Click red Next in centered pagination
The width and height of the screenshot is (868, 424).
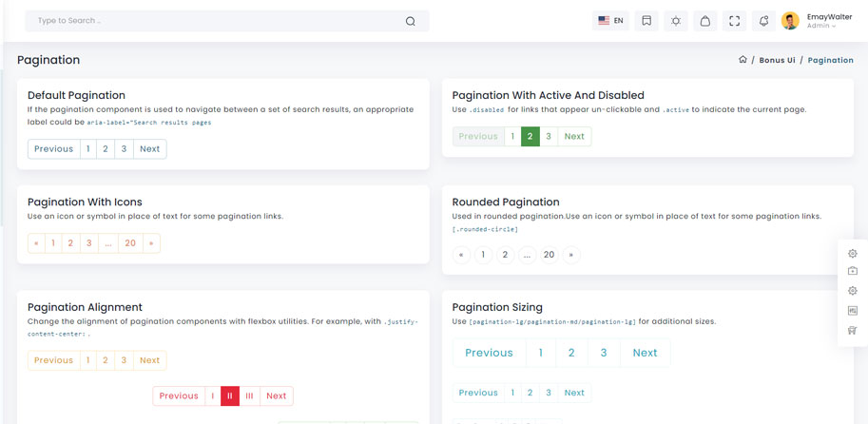click(x=277, y=395)
